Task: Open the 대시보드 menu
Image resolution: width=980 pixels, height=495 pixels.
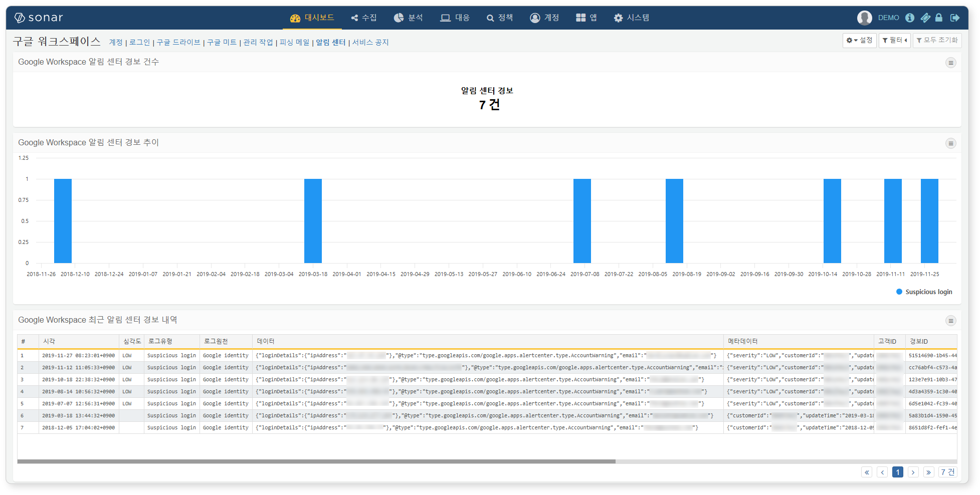Action: pos(312,18)
